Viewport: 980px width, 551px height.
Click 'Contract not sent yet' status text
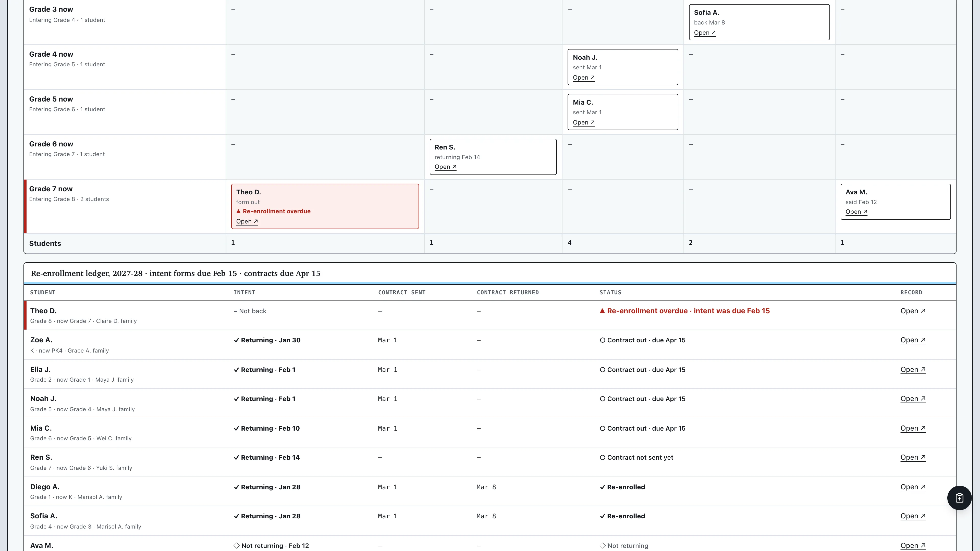tap(640, 457)
